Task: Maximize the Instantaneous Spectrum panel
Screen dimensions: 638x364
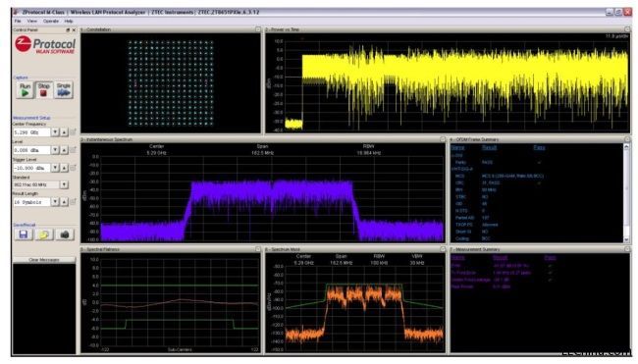Action: (443, 139)
